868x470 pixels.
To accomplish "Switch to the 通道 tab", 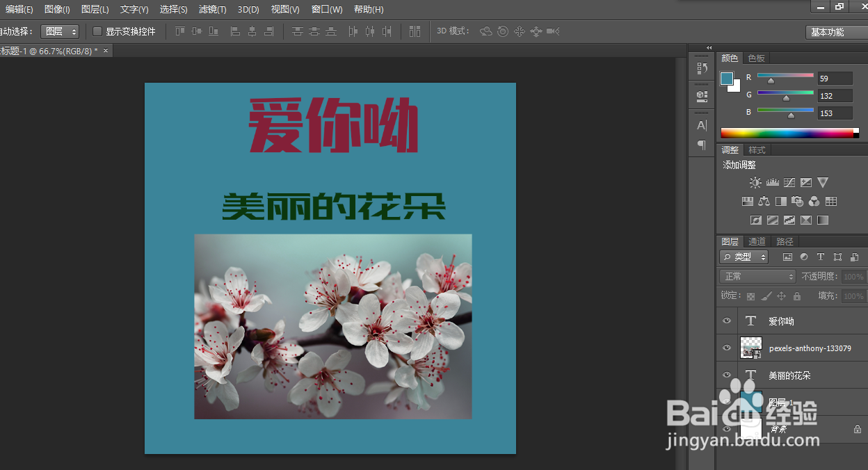I will pyautogui.click(x=757, y=242).
